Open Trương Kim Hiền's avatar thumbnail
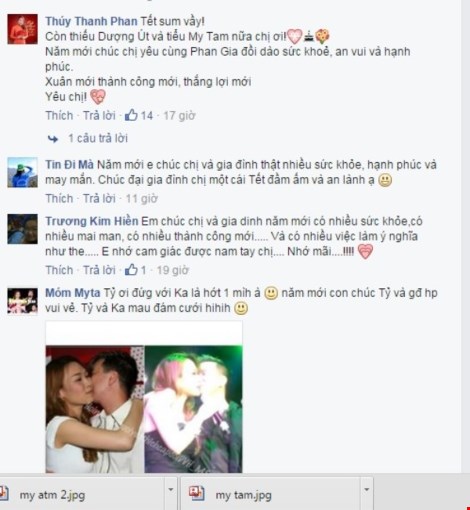The width and height of the screenshot is (470, 510). coord(22,229)
